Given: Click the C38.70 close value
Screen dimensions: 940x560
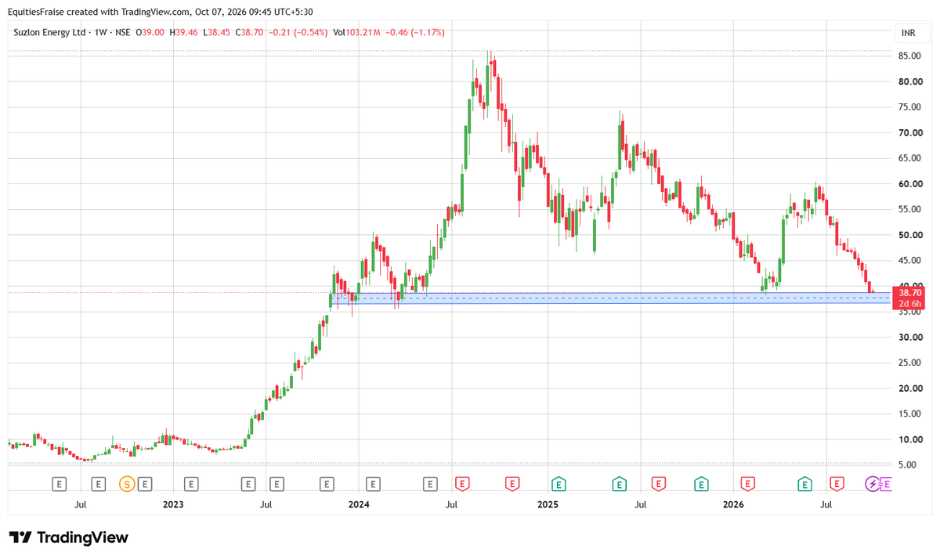Looking at the screenshot, I should pos(249,33).
